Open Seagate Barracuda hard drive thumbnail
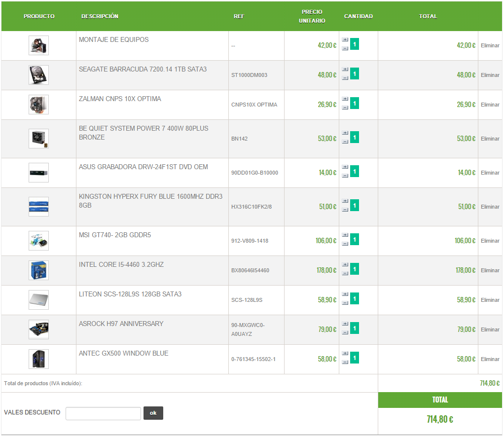This screenshot has height=437, width=504. coord(38,75)
